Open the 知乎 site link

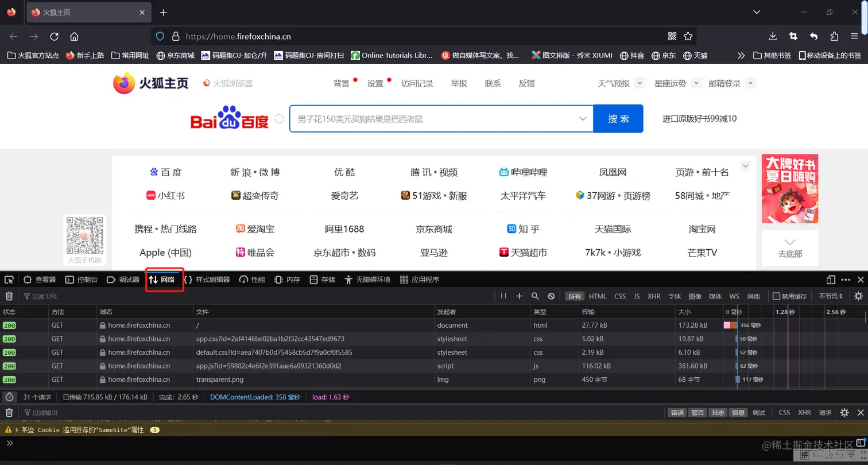click(x=523, y=229)
